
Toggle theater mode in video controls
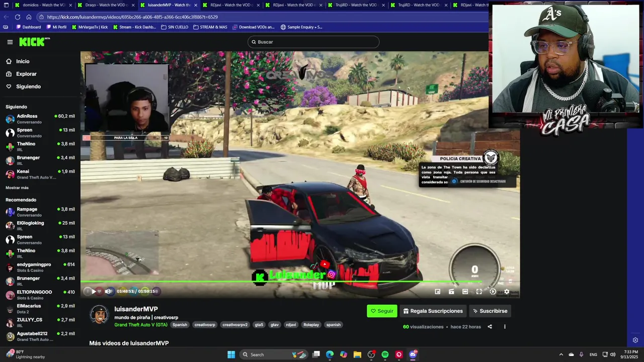(x=465, y=291)
